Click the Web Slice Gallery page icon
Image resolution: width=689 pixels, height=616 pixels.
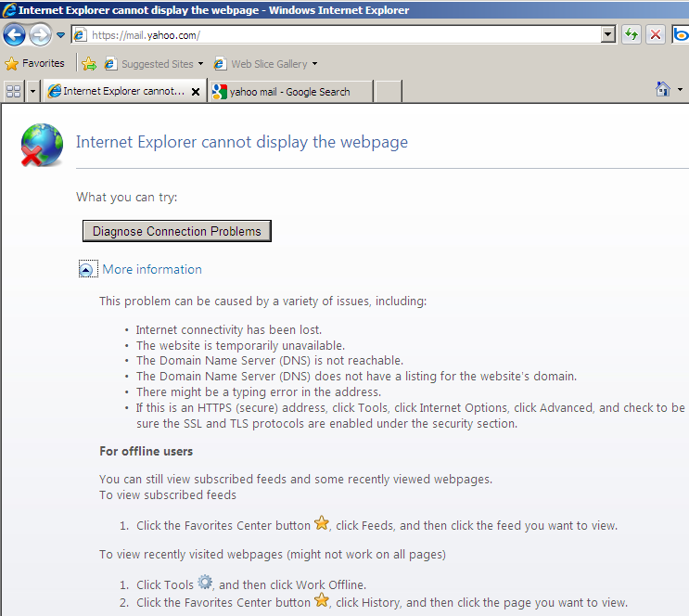click(220, 64)
